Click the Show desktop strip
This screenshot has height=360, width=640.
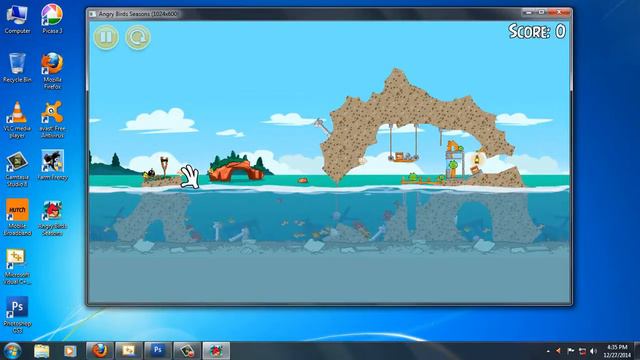click(637, 351)
